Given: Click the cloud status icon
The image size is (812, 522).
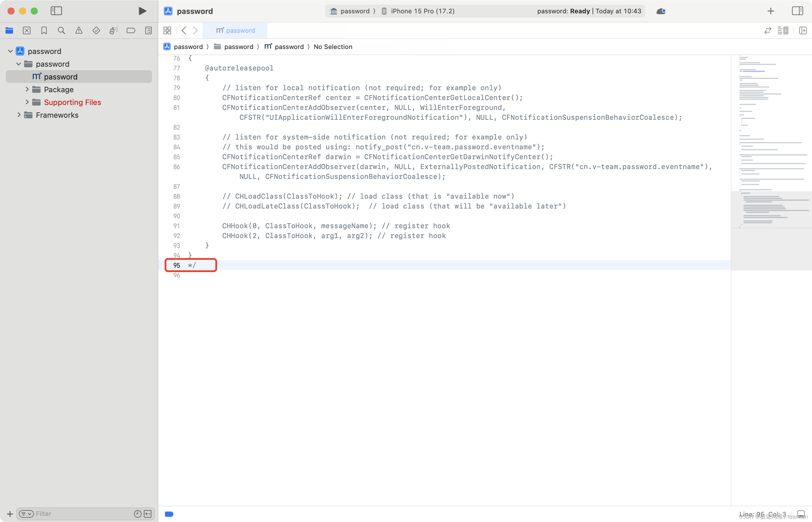Looking at the screenshot, I should tap(661, 11).
